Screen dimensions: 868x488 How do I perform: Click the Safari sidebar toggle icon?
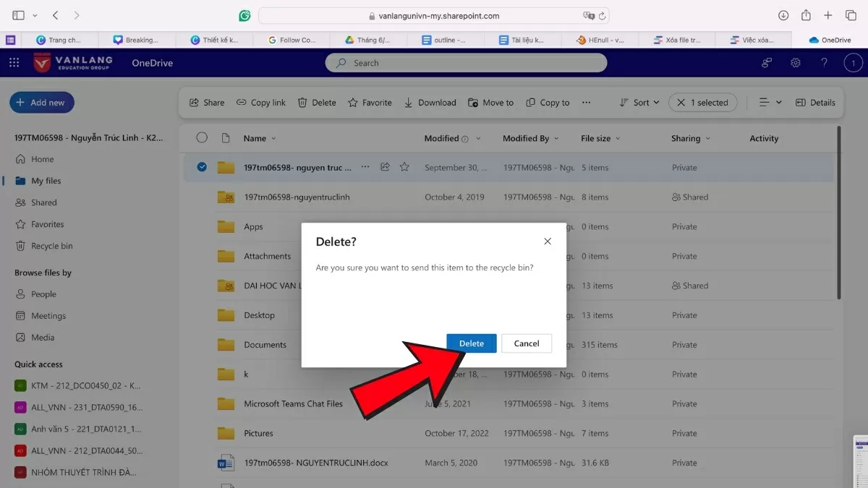click(x=19, y=15)
